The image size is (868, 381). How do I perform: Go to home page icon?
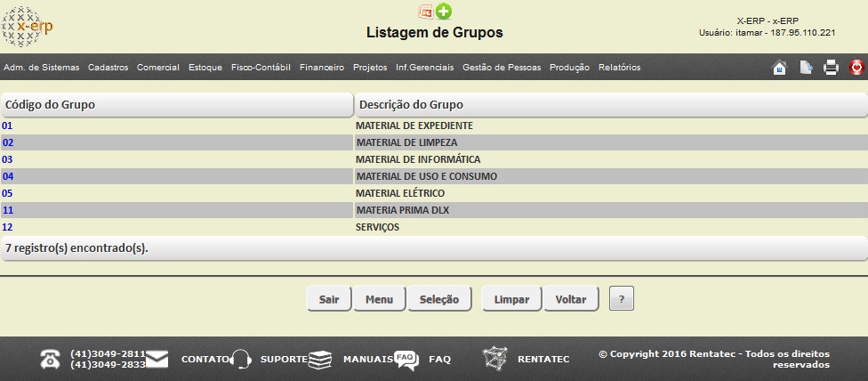[779, 68]
